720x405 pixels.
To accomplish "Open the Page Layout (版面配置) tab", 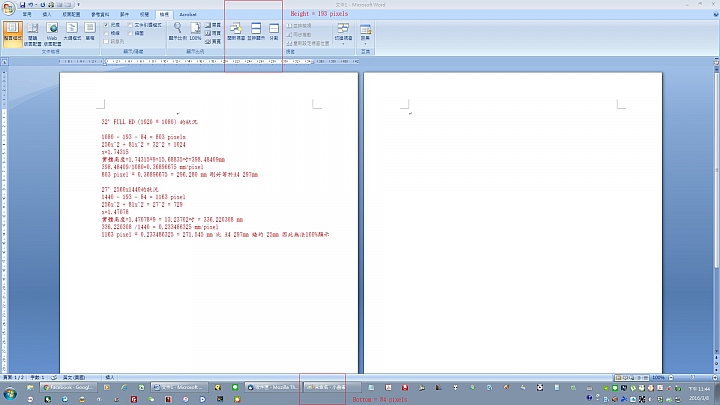I will (71, 15).
